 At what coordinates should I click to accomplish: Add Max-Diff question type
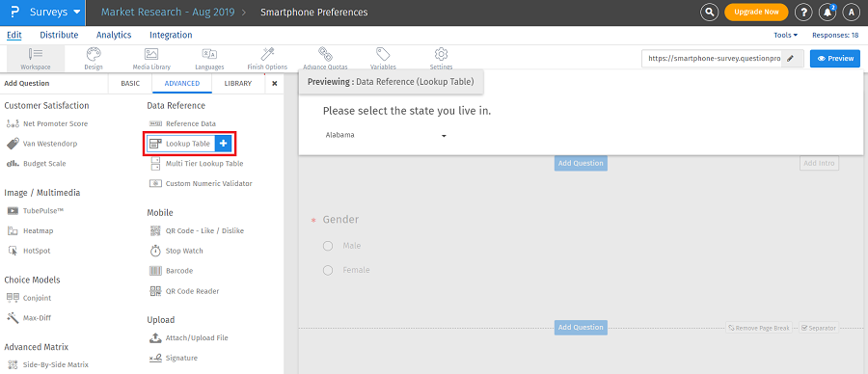coord(29,317)
